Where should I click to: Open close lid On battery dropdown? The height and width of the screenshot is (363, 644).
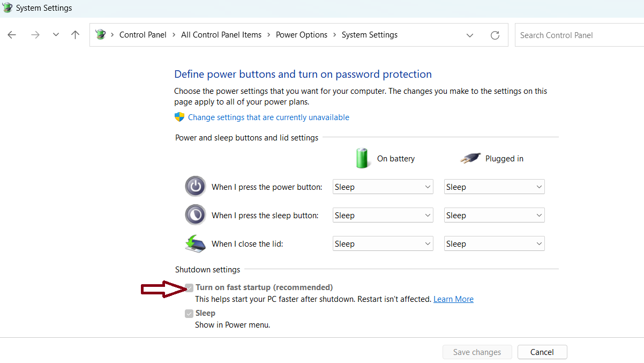(383, 244)
